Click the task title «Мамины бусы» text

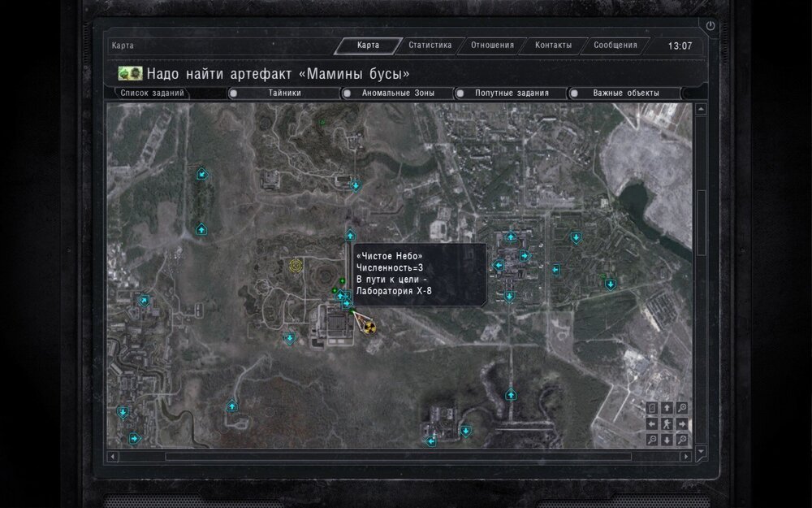pos(354,74)
